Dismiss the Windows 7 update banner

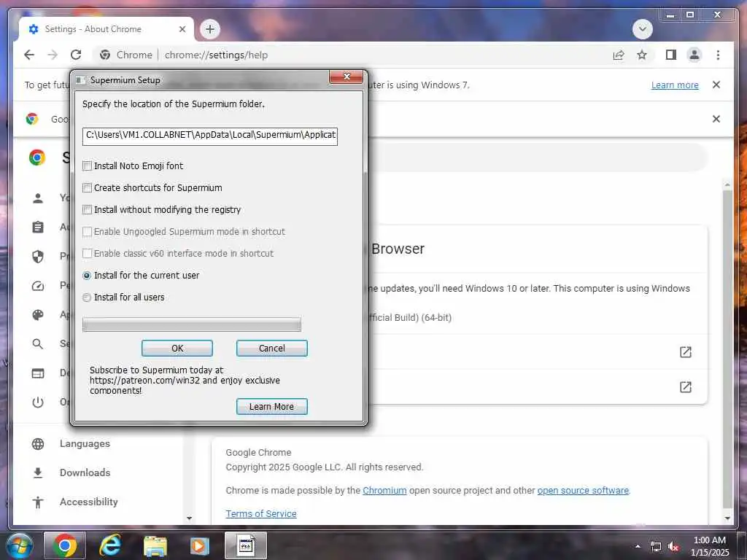[x=716, y=85]
